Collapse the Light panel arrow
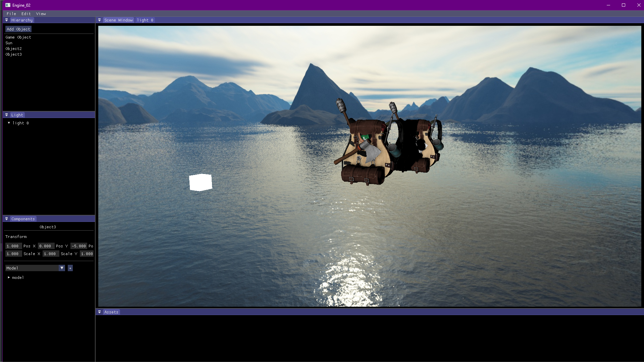644x362 pixels. pyautogui.click(x=6, y=115)
